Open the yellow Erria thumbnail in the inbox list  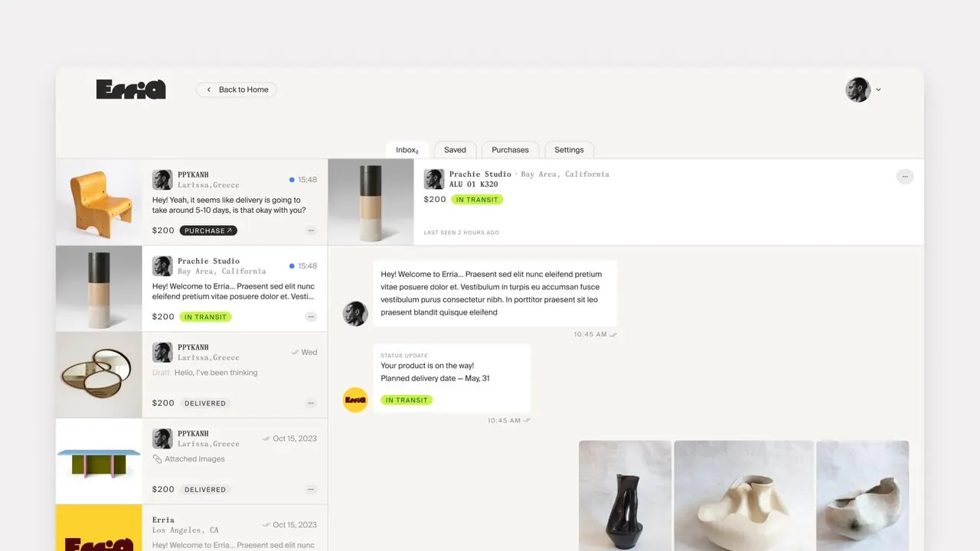pyautogui.click(x=99, y=528)
